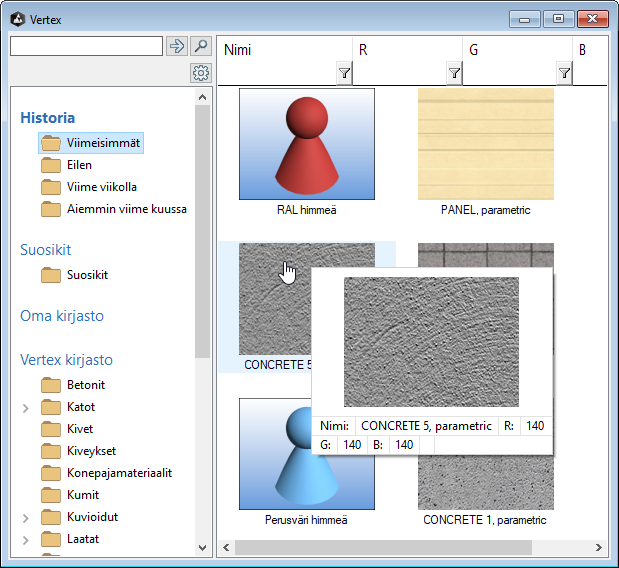Click the Oma kirjasto heading
The image size is (619, 568).
(x=62, y=316)
